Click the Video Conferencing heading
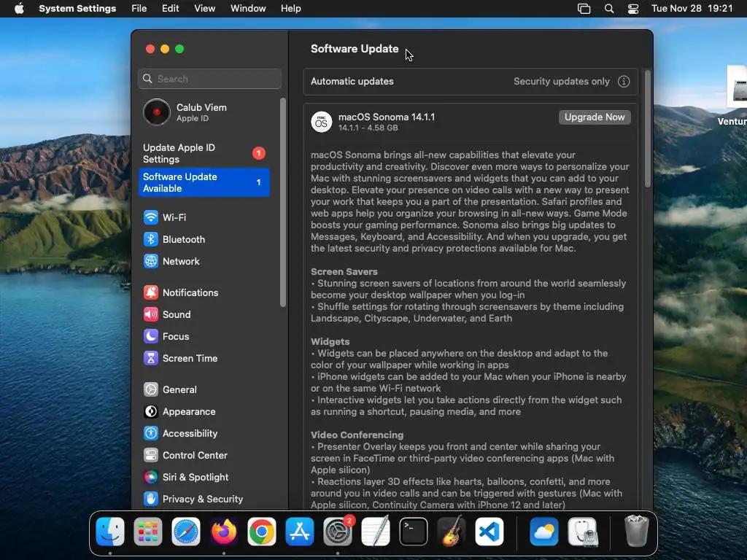This screenshot has width=747, height=560. pyautogui.click(x=357, y=435)
